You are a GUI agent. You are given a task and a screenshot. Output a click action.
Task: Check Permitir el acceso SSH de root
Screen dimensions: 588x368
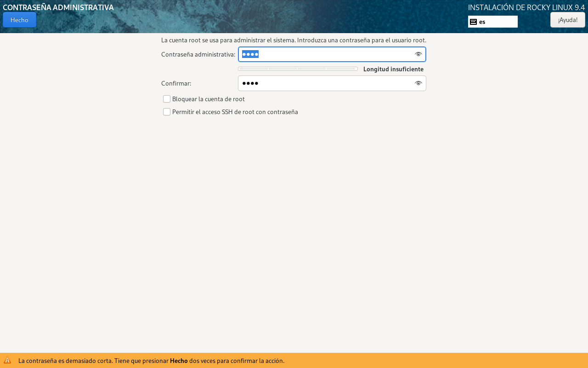(x=167, y=112)
